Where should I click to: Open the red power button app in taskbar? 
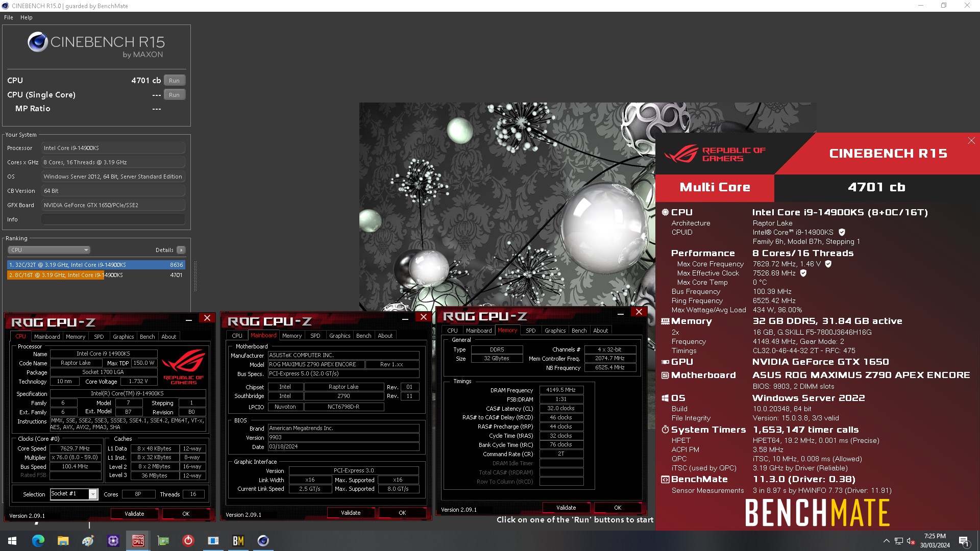(188, 541)
